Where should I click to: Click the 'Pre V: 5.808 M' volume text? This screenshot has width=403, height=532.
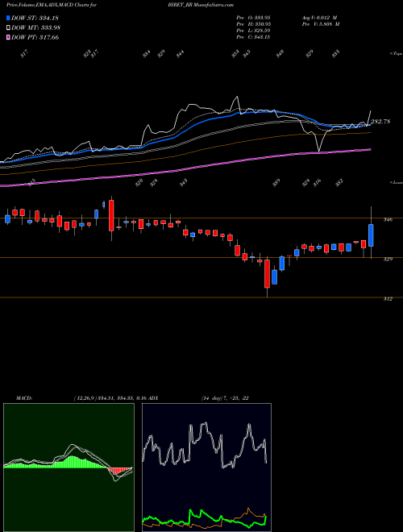[x=321, y=24]
